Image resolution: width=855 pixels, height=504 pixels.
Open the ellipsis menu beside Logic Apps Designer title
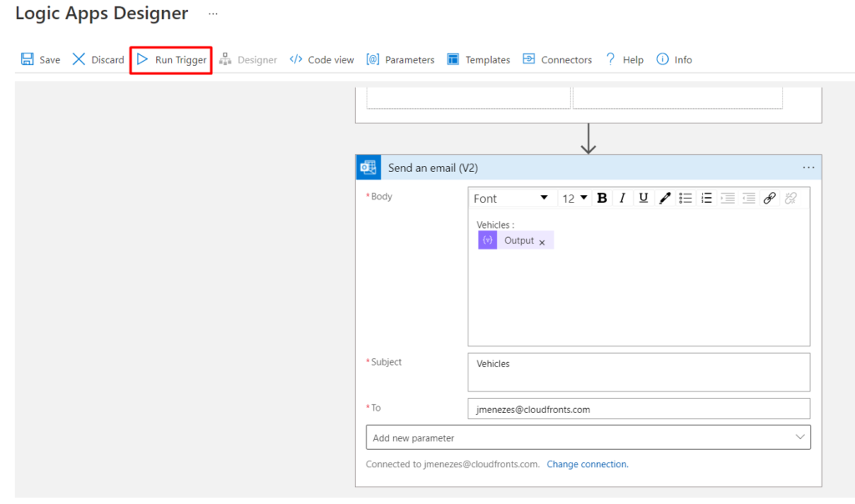pos(213,13)
